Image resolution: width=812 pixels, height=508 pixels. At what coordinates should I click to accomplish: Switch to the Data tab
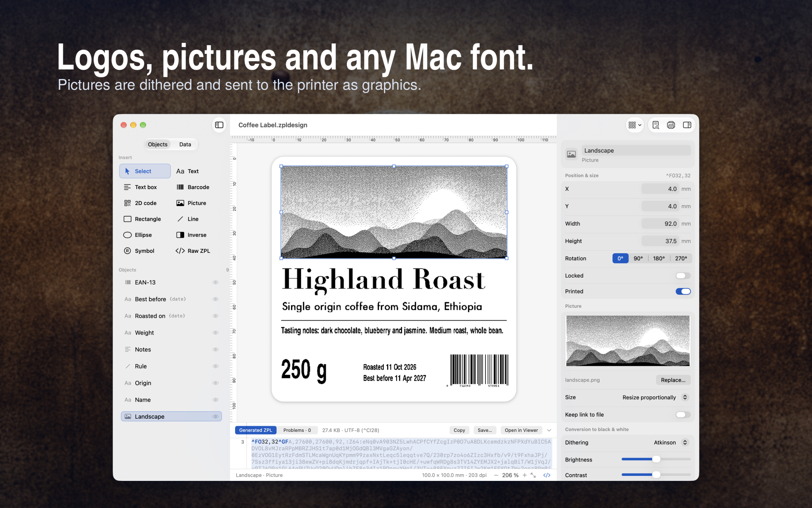[x=185, y=144]
